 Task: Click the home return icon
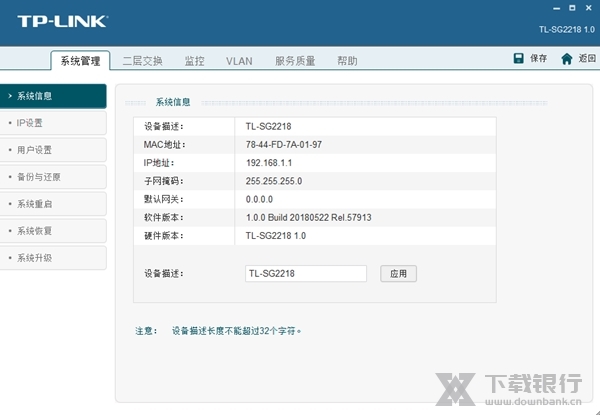[x=567, y=59]
